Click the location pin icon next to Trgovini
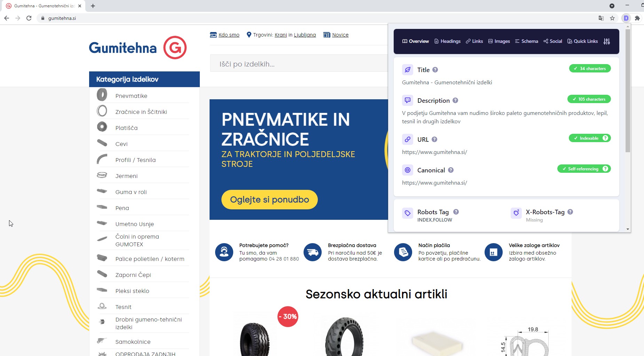Viewport: 644px width, 356px height. [x=249, y=34]
